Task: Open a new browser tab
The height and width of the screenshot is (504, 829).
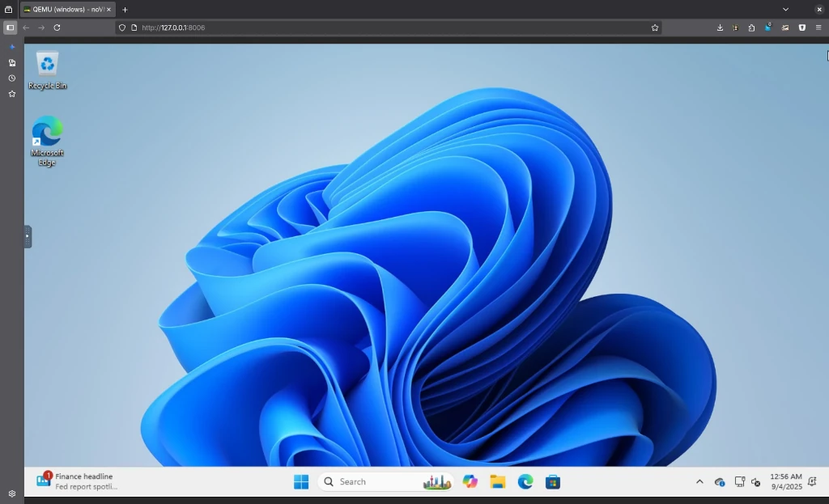Action: (125, 10)
